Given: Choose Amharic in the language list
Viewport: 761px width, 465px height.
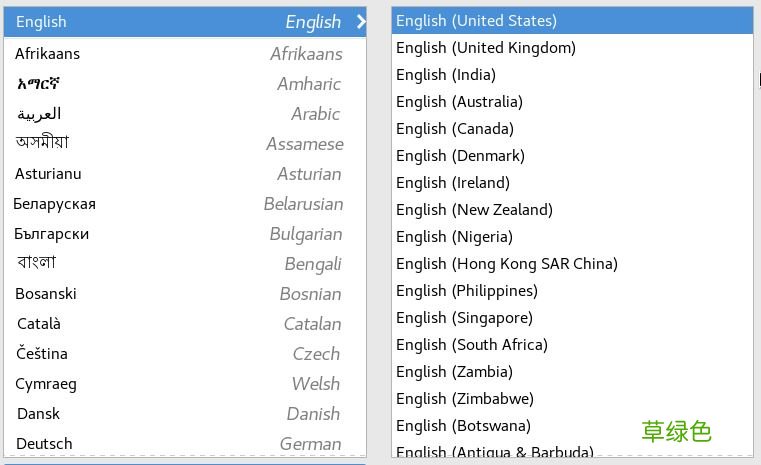Looking at the screenshot, I should (x=185, y=84).
